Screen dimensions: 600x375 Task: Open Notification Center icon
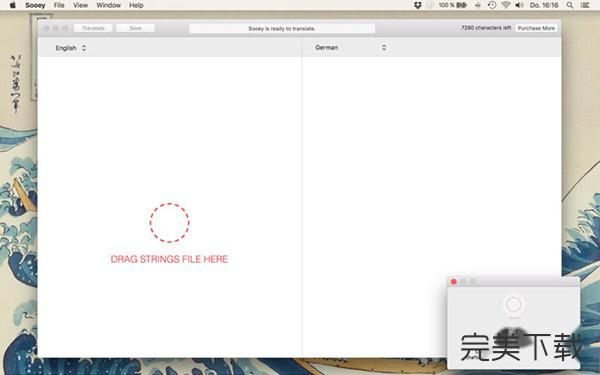[585, 5]
